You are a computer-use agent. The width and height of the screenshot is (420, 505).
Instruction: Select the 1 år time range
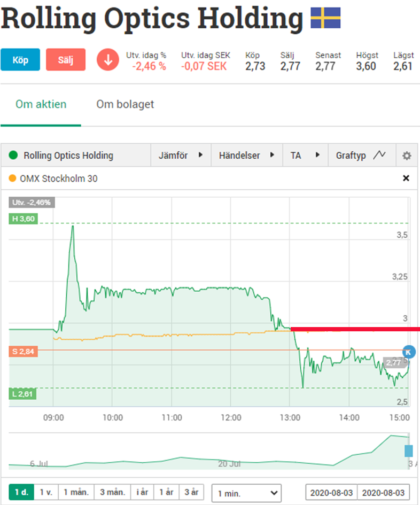tap(166, 492)
